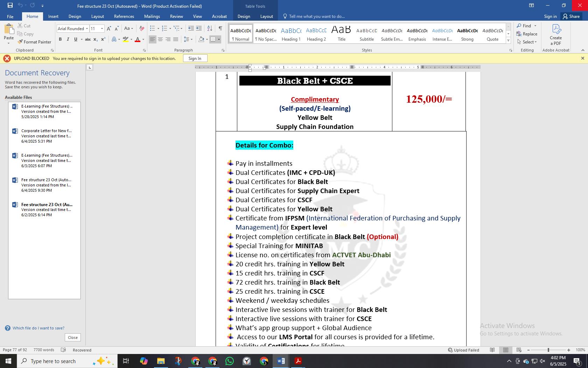Apply strikethrough formatting
The image size is (588, 368).
pyautogui.click(x=88, y=39)
